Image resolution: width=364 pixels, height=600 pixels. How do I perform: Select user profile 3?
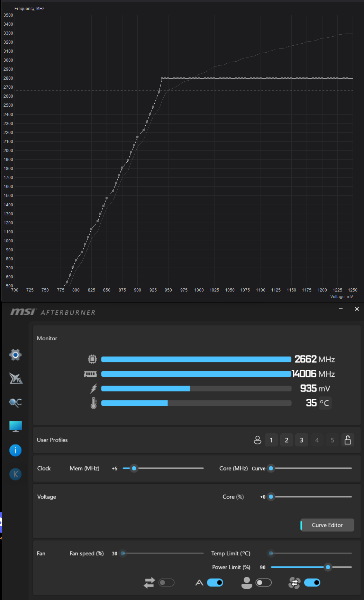click(x=302, y=440)
